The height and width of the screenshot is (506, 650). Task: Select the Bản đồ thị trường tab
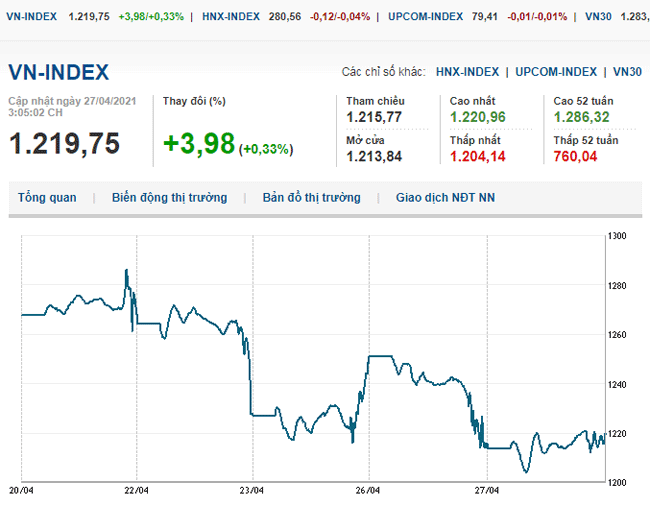tap(311, 198)
